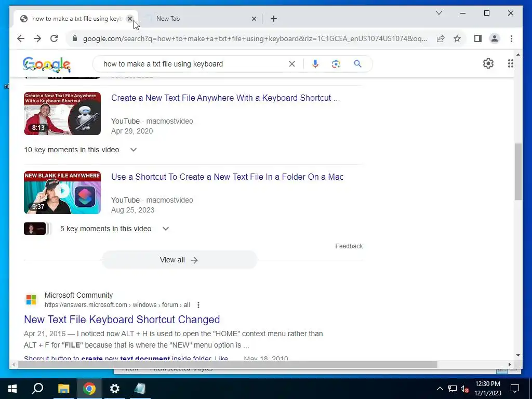This screenshot has width=532, height=399.
Task: Close the New Tab tab
Action: [254, 19]
